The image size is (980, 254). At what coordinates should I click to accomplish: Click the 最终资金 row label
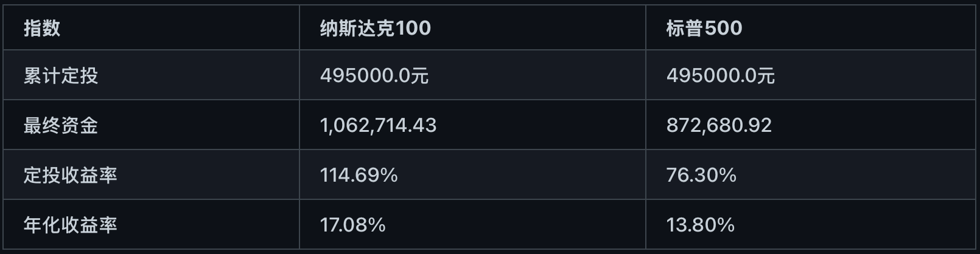coord(61,126)
